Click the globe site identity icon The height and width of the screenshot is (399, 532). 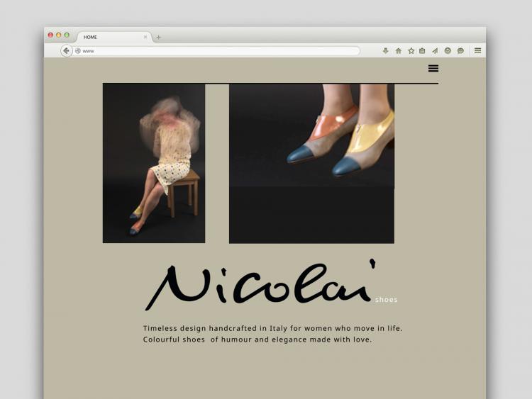coord(78,51)
